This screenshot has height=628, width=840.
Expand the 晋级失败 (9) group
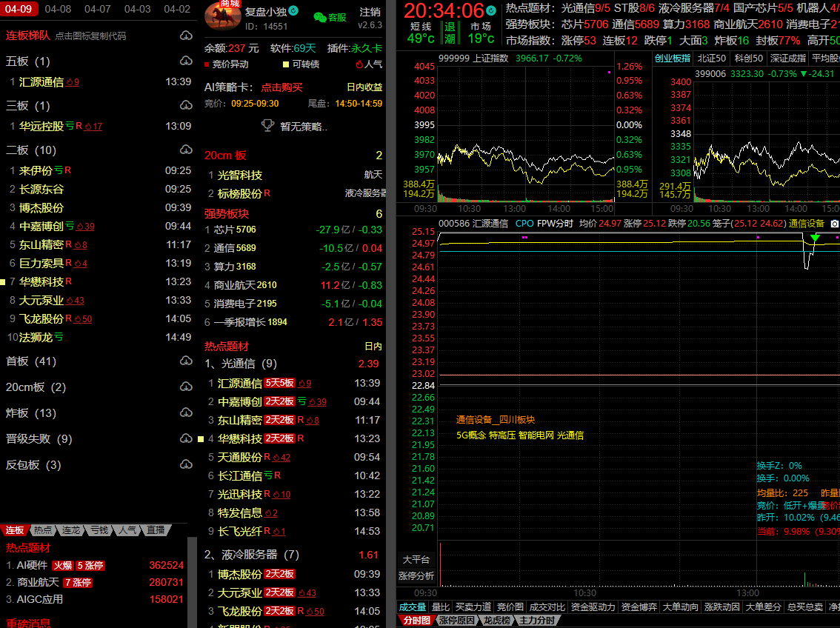(x=39, y=439)
